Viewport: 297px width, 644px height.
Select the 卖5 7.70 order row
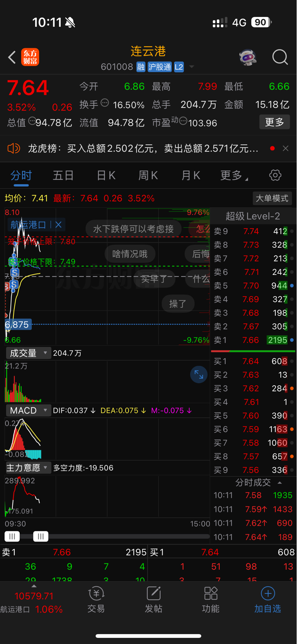253,286
